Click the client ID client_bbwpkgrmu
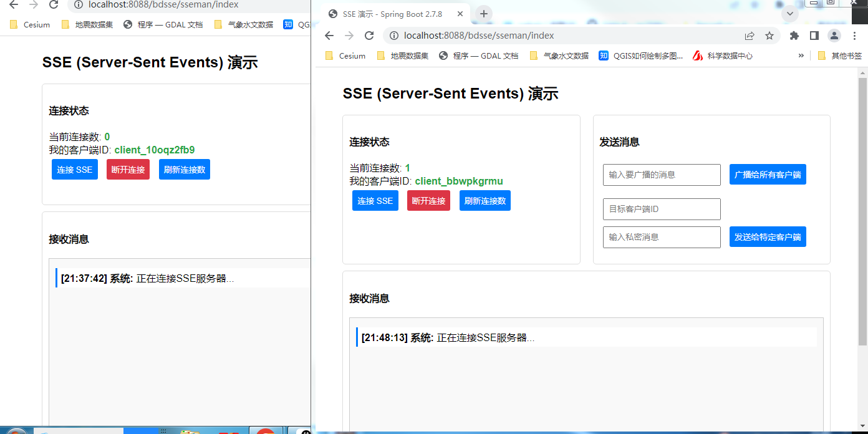868x434 pixels. (x=459, y=181)
